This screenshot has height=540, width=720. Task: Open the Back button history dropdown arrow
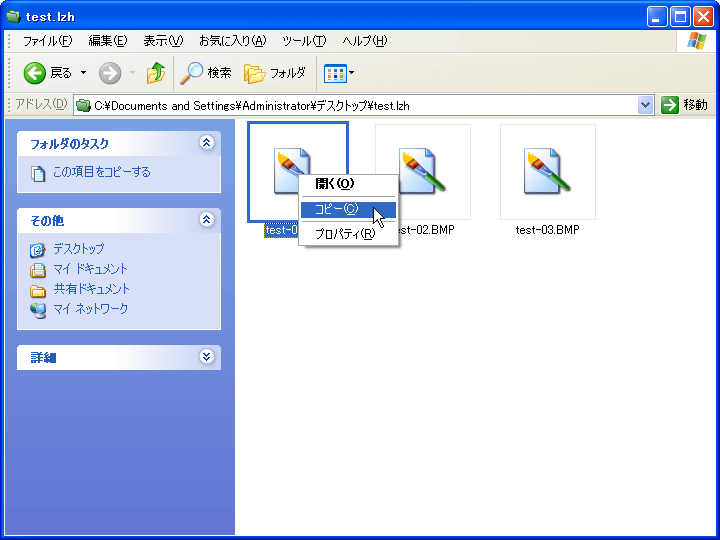point(83,73)
